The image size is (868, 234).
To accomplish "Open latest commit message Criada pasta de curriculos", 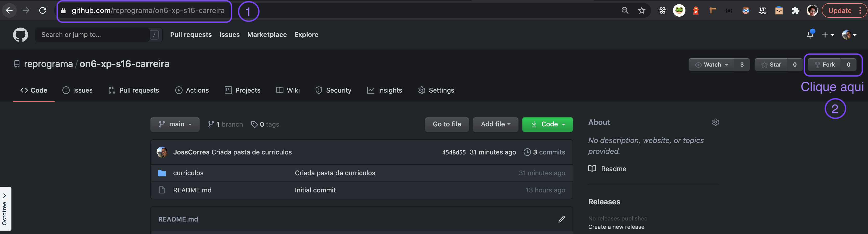I will 252,152.
